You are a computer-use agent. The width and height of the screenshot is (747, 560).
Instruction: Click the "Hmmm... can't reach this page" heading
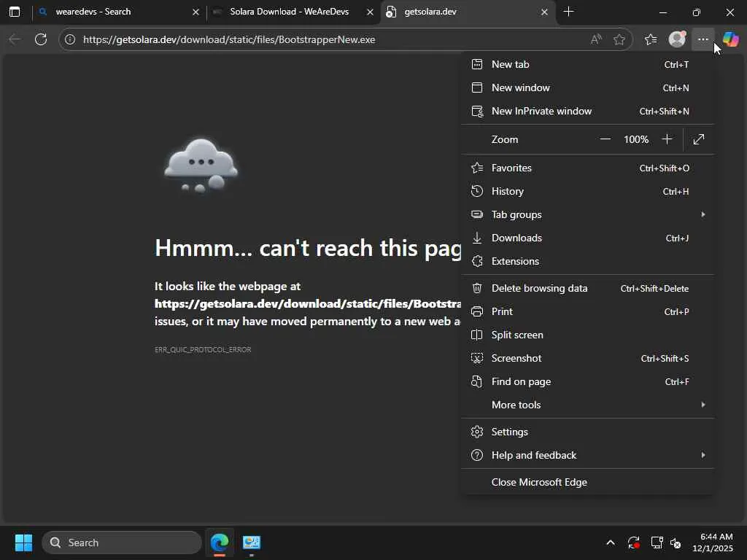tap(308, 248)
